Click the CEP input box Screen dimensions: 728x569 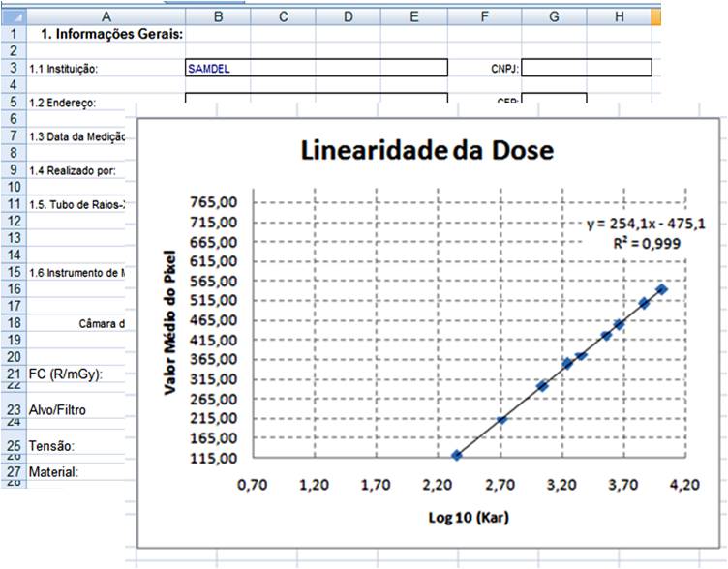pyautogui.click(x=554, y=98)
